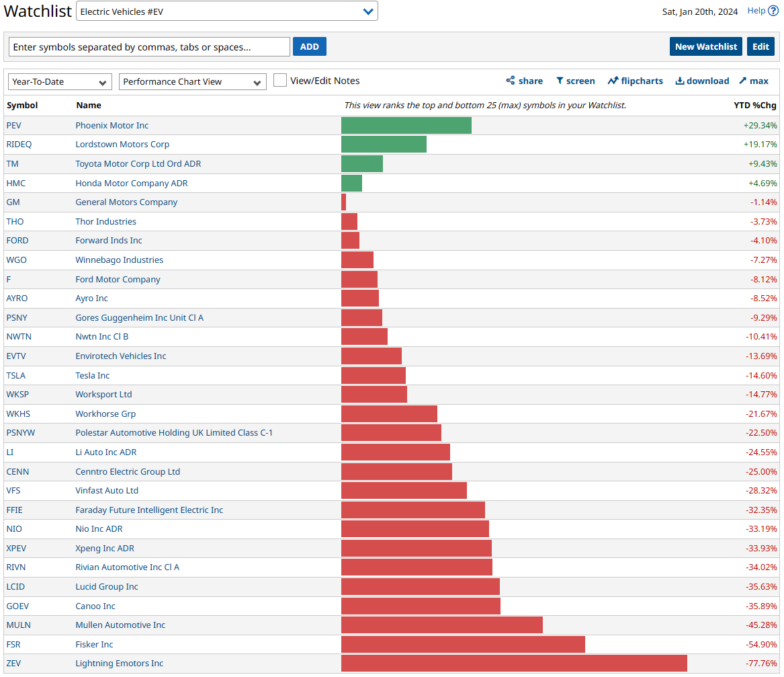The width and height of the screenshot is (784, 677).
Task: Click the red Fisker Inc performance bar
Action: [x=463, y=645]
